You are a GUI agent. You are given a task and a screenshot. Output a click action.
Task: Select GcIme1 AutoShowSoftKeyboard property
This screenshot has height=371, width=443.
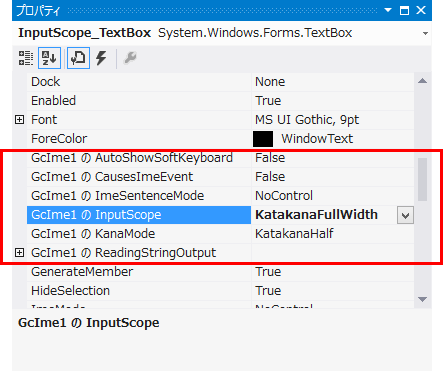point(132,158)
